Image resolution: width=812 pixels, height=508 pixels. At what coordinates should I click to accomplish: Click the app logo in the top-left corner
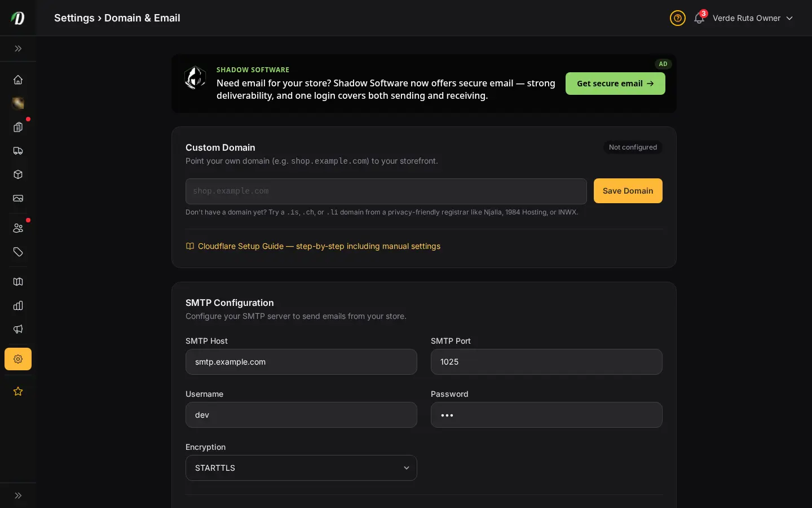[18, 18]
